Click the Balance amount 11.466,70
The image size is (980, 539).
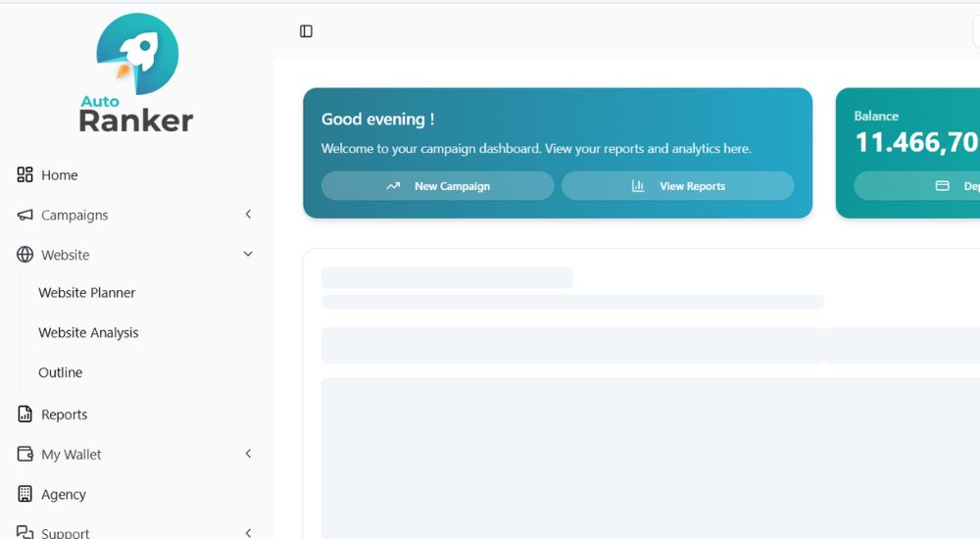pyautogui.click(x=916, y=143)
